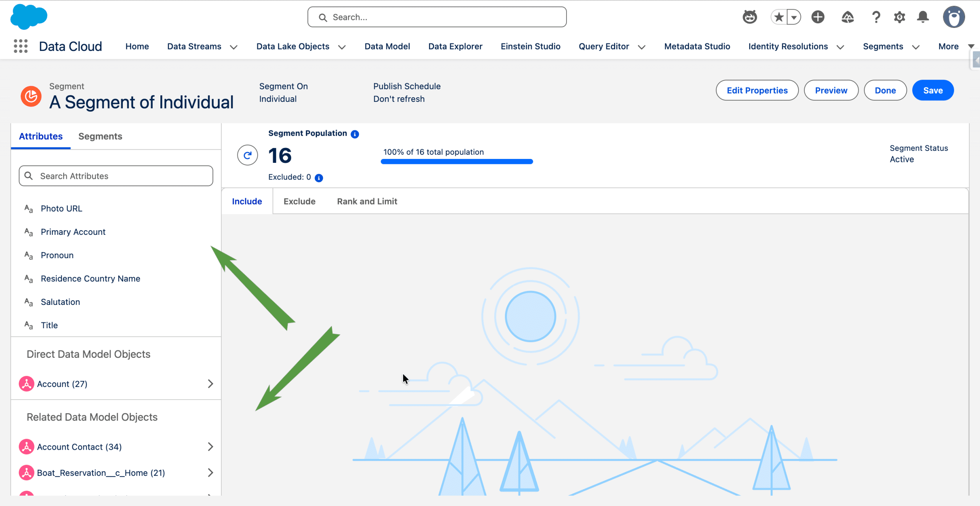980x506 pixels.
Task: Switch to the Exclude tab
Action: 299,201
